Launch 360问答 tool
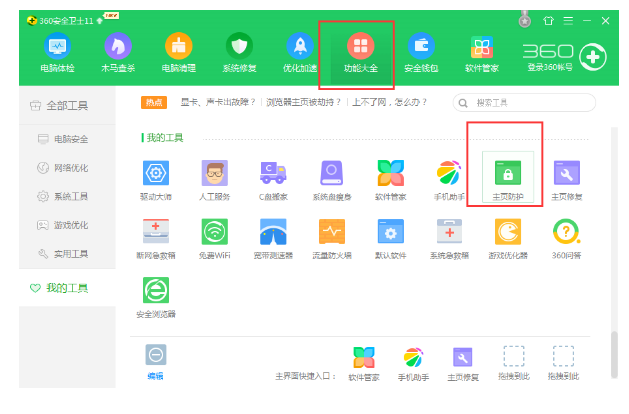This screenshot has height=414, width=629. [566, 239]
